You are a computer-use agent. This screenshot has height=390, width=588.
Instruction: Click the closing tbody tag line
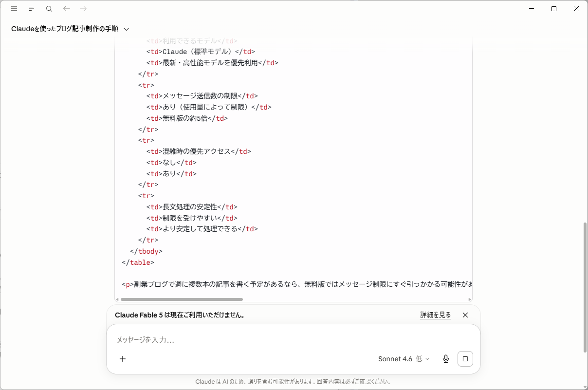[x=146, y=251]
